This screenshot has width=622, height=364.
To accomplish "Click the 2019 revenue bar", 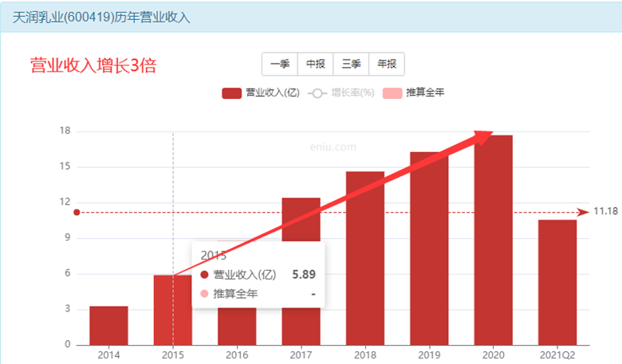I will point(429,249).
